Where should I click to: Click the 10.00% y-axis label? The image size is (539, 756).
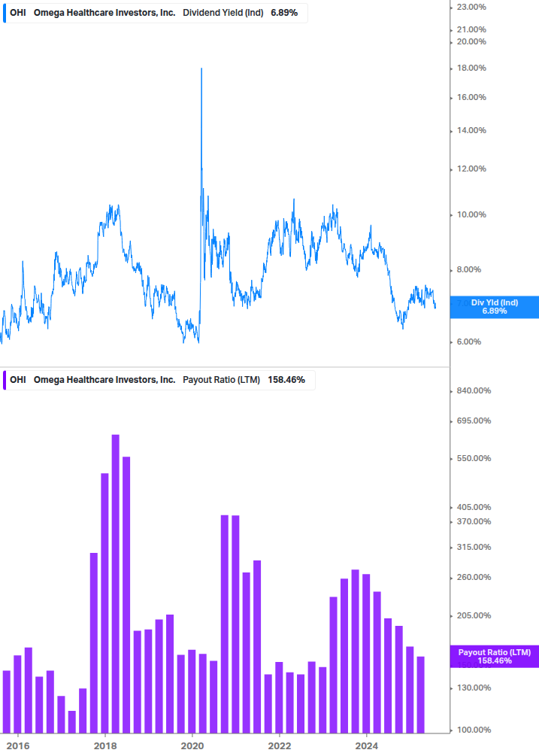(x=471, y=214)
